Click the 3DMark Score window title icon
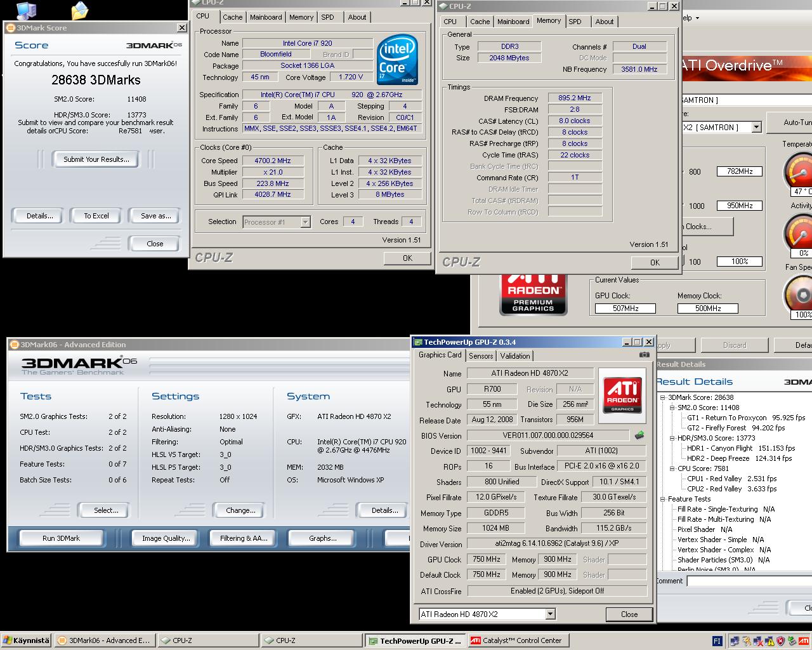This screenshot has height=650, width=812. [11, 28]
